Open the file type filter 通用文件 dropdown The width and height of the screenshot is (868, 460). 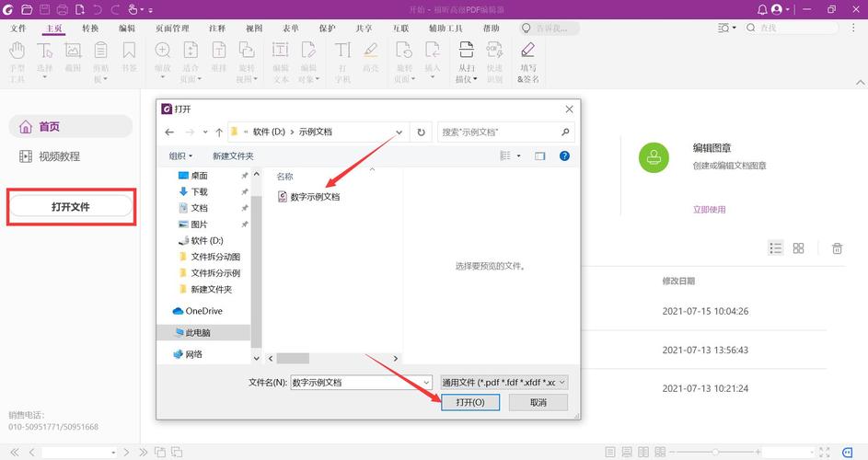[x=503, y=383]
